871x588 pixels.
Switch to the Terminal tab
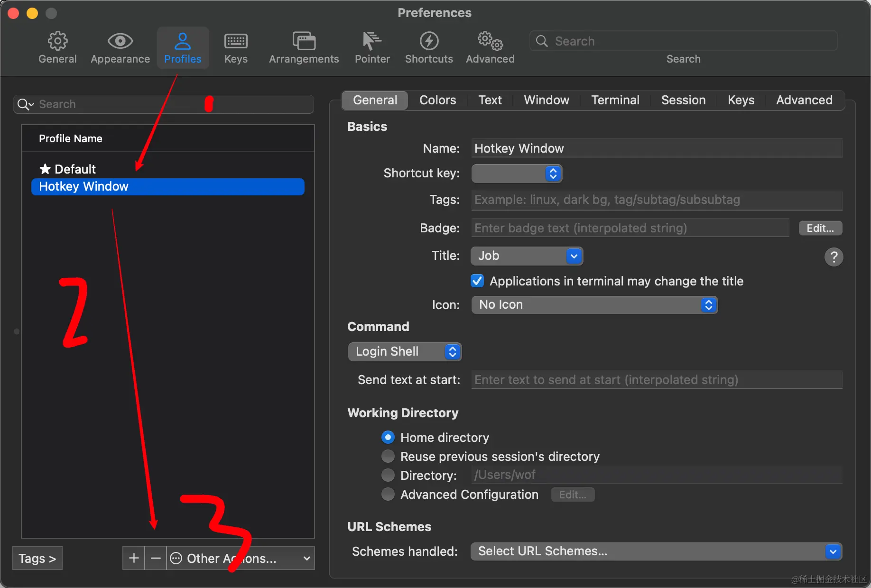click(x=615, y=100)
